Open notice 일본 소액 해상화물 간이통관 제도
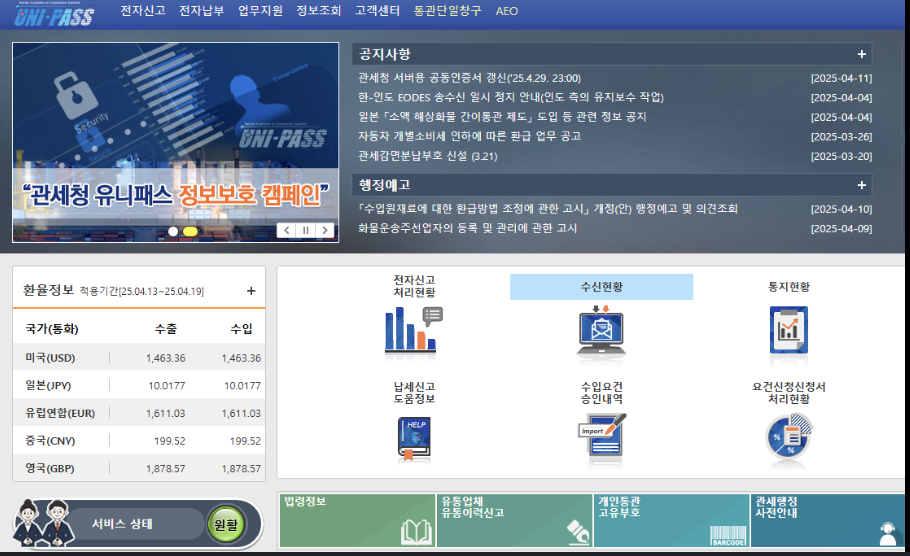This screenshot has height=556, width=910. point(502,117)
